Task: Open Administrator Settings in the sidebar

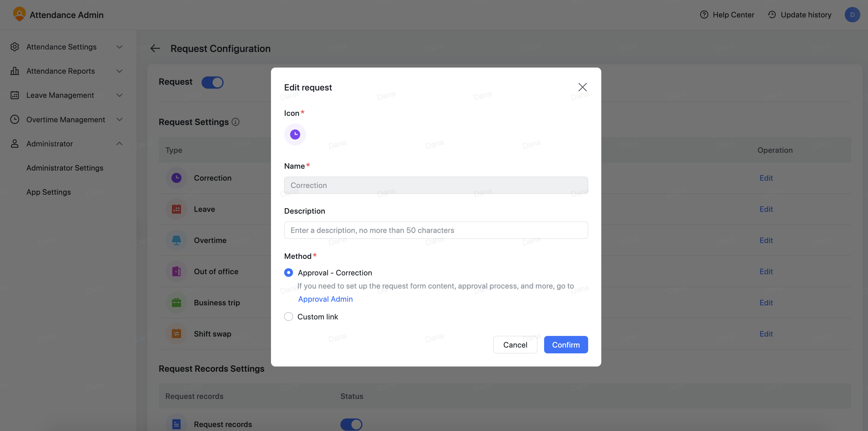Action: click(x=65, y=168)
